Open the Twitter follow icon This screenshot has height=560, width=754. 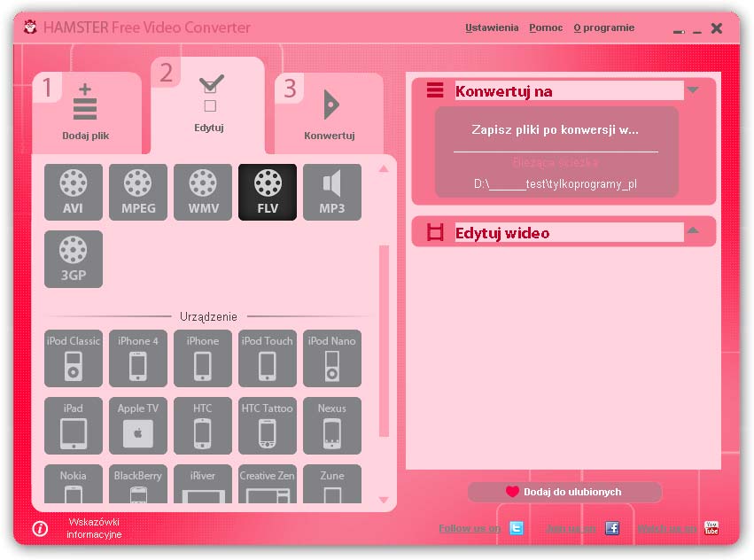pyautogui.click(x=516, y=528)
